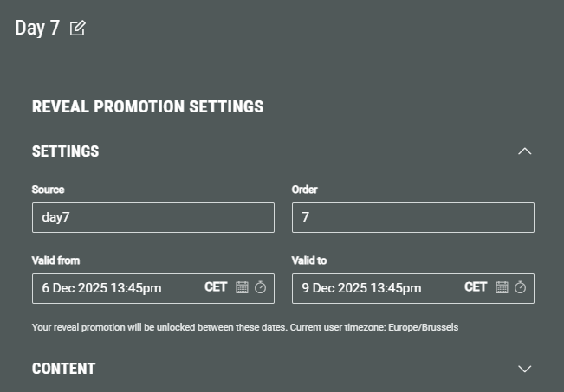Click the CET timezone in Valid to
564x392 pixels.
(476, 287)
